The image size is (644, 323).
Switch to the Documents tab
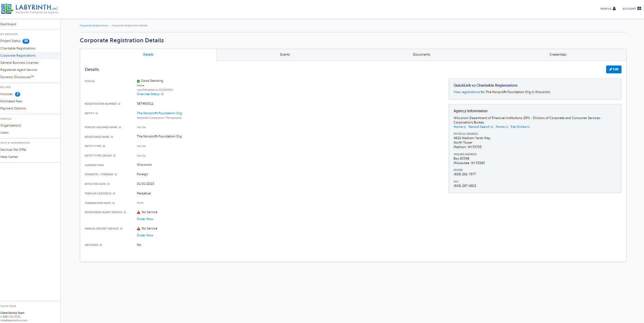421,55
